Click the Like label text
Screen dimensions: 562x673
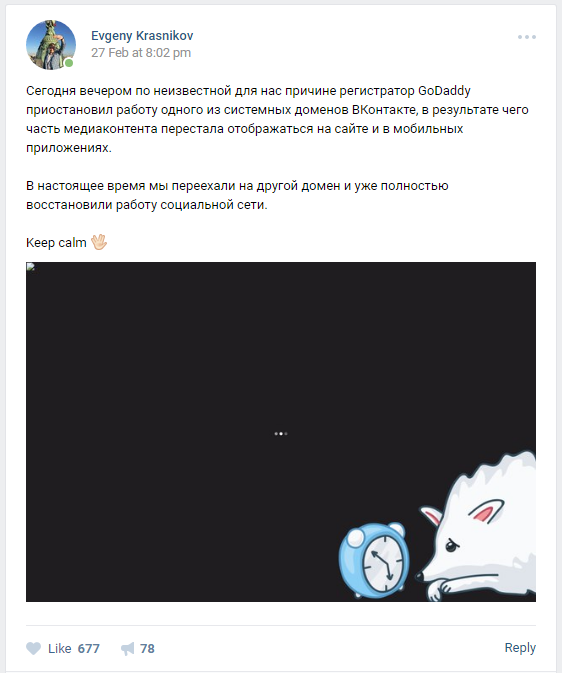tap(59, 648)
